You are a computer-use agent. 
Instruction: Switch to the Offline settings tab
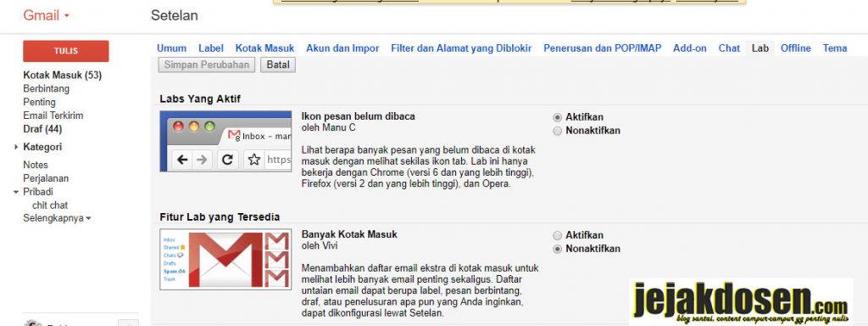click(x=795, y=48)
